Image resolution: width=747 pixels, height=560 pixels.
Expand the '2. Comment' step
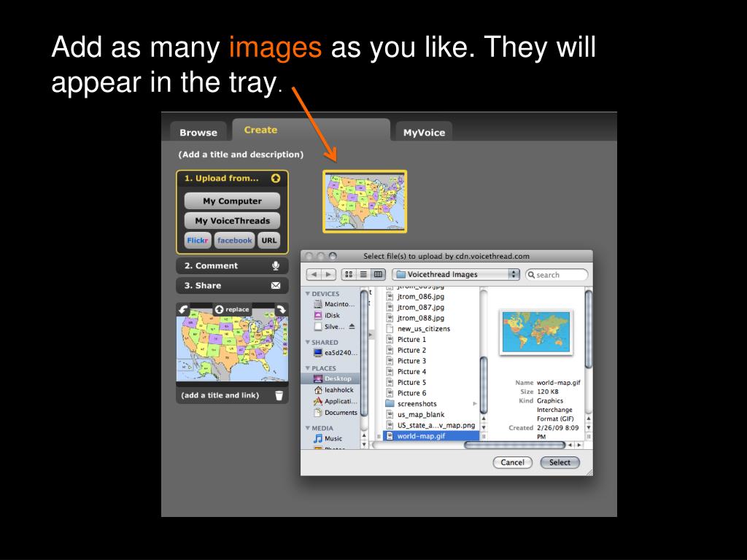point(232,265)
